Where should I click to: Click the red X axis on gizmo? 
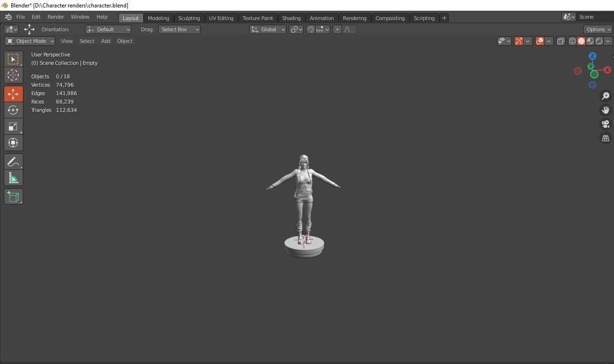607,70
